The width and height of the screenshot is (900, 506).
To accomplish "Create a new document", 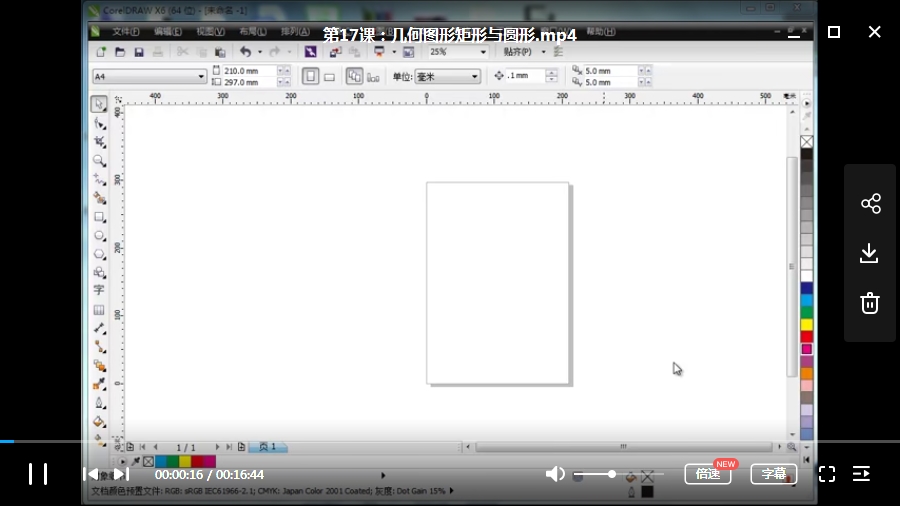I will click(x=101, y=52).
